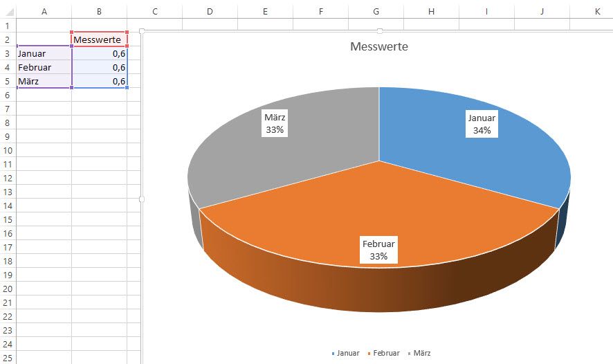Select row 2 header

pyautogui.click(x=8, y=39)
